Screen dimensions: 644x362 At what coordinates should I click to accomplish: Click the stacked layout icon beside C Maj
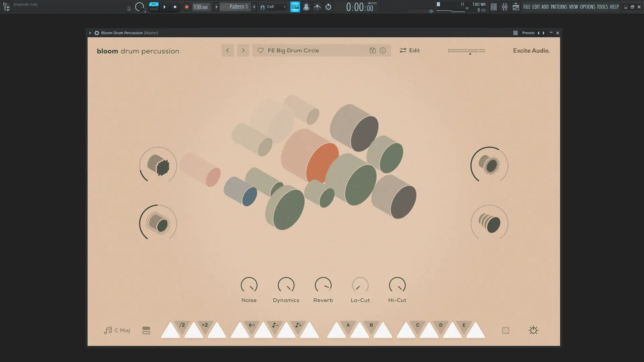[146, 330]
